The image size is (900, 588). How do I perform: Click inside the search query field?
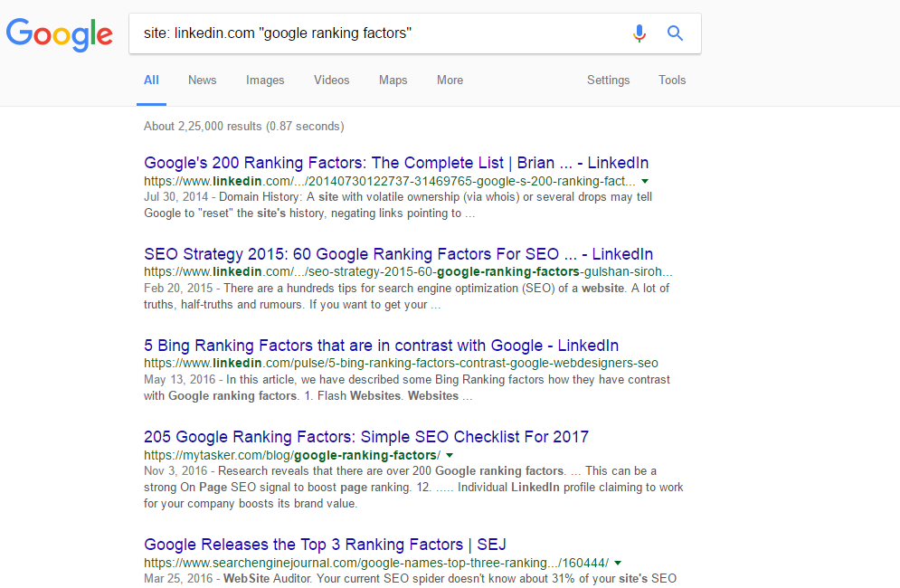379,33
